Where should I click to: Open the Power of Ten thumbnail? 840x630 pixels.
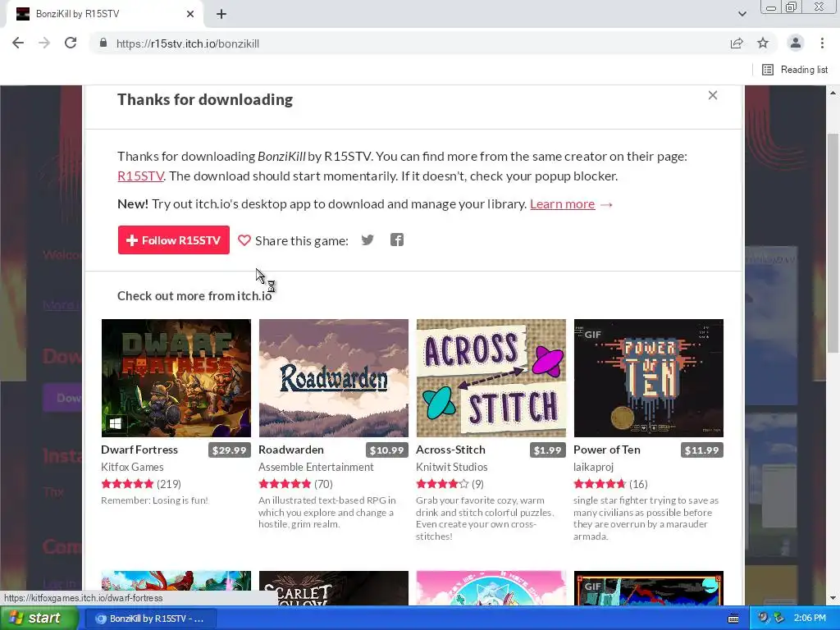649,378
